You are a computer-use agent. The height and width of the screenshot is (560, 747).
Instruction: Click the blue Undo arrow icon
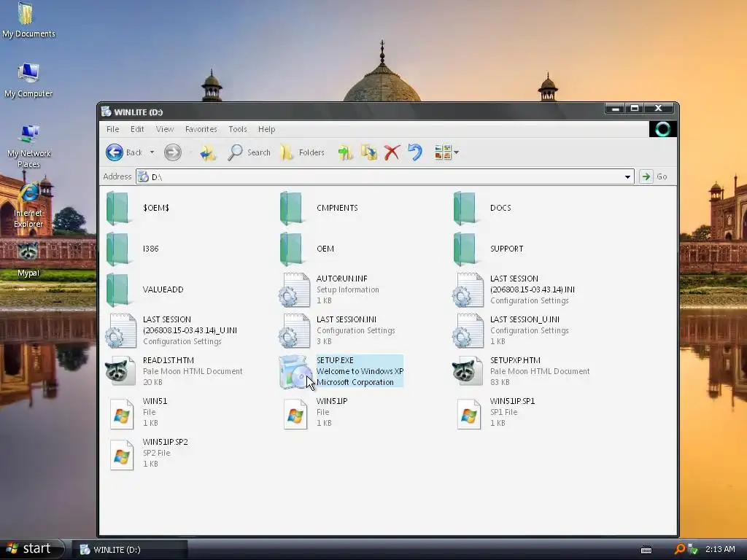(x=415, y=152)
